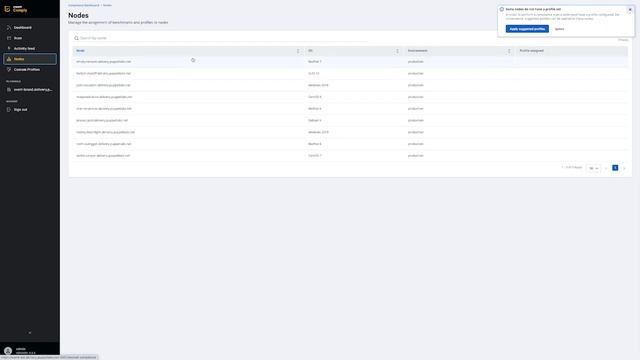Click the Compliance Dashboard breadcrumb link
The height and width of the screenshot is (360, 640).
[x=84, y=5]
